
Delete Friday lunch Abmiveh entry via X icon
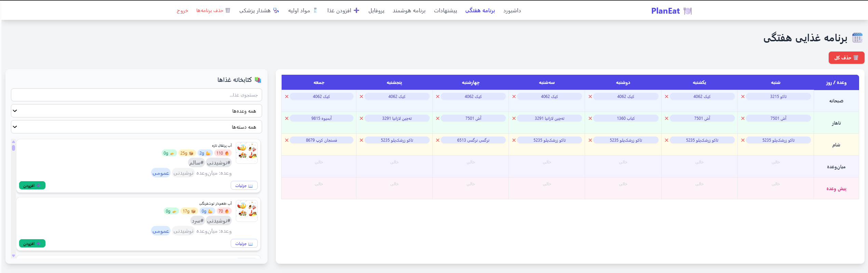[x=287, y=118]
